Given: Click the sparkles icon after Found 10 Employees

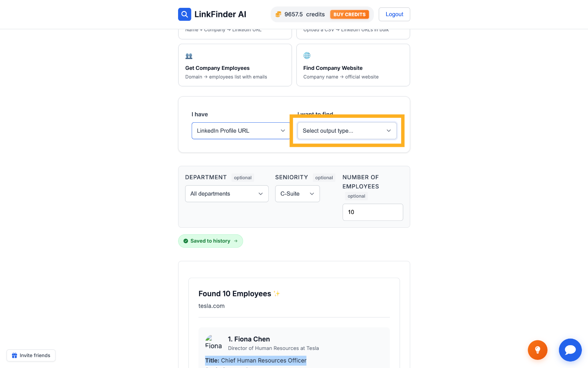Looking at the screenshot, I should coord(277,294).
